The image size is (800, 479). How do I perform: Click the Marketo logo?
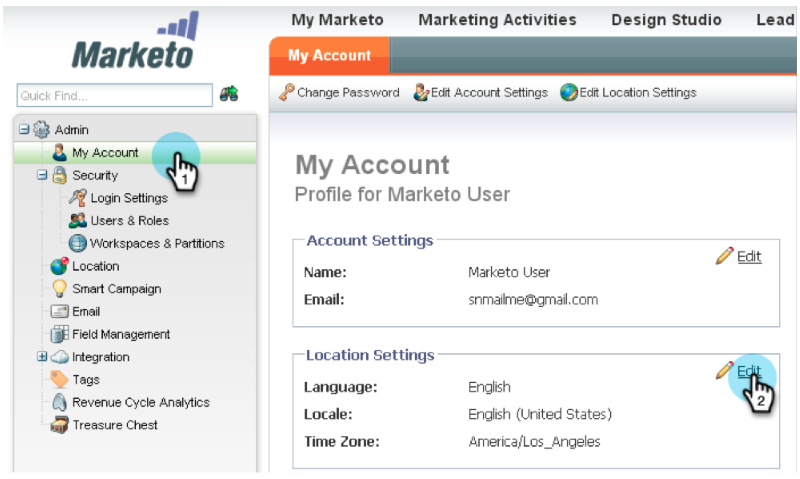click(x=135, y=41)
